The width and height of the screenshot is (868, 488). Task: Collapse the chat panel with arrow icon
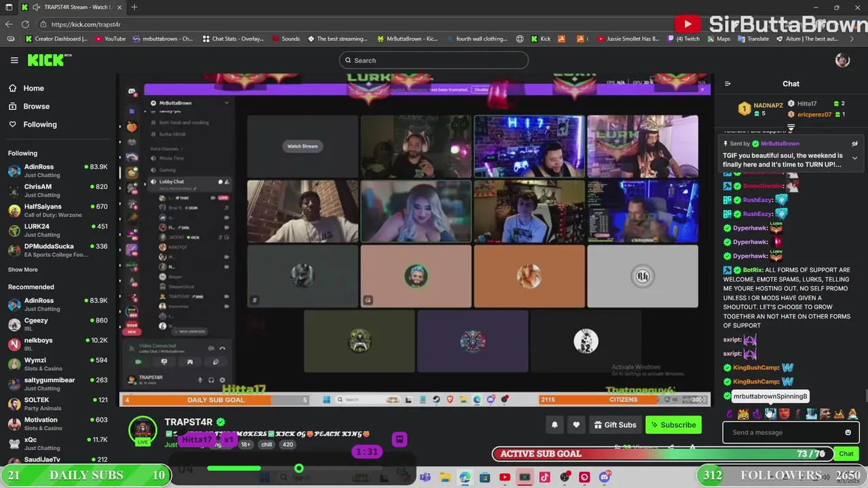(728, 84)
